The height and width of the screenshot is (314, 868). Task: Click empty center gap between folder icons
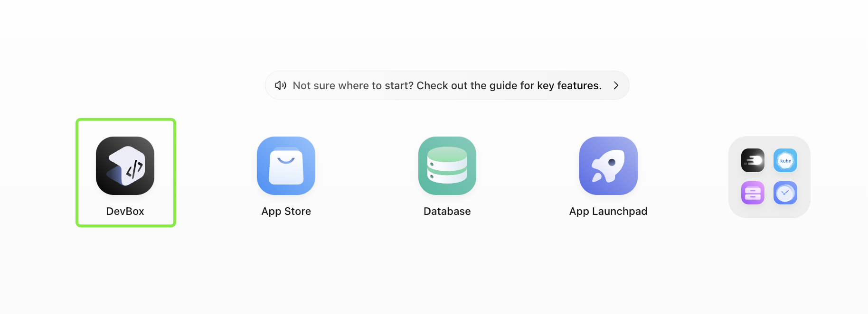click(769, 176)
